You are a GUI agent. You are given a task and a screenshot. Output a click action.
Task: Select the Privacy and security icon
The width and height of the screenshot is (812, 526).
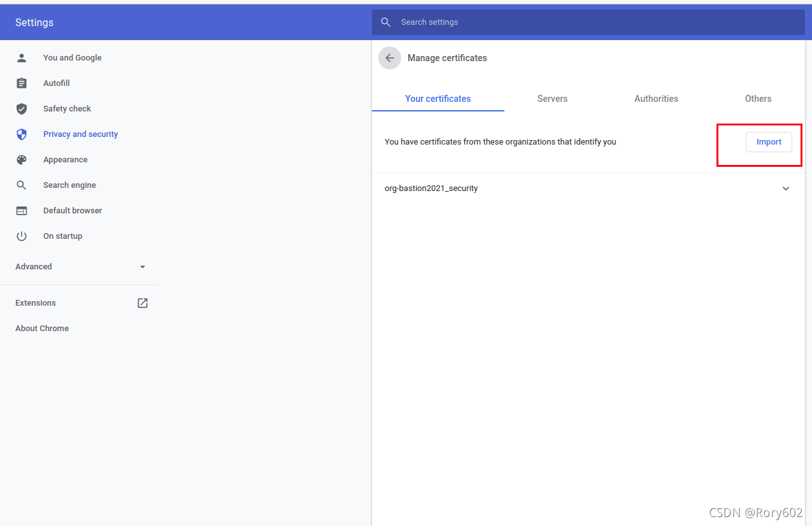(x=22, y=134)
